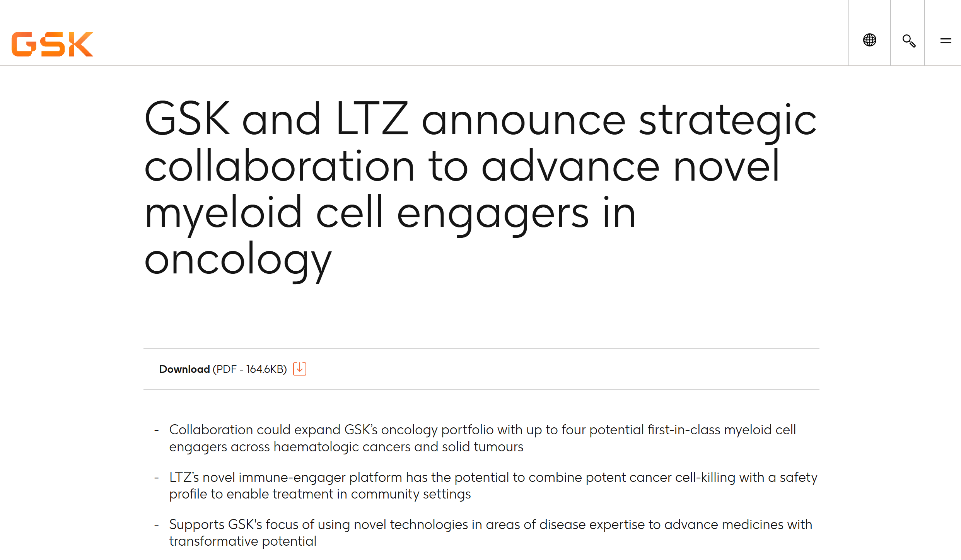Image resolution: width=961 pixels, height=560 pixels.
Task: Click the dash before the "Supports GSK's focus" bullet
Action: [x=157, y=524]
